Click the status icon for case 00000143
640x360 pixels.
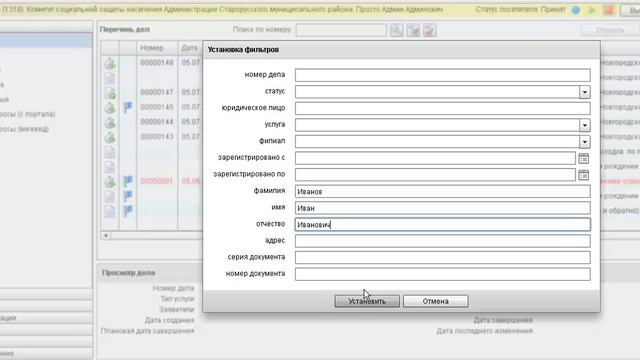tap(110, 137)
